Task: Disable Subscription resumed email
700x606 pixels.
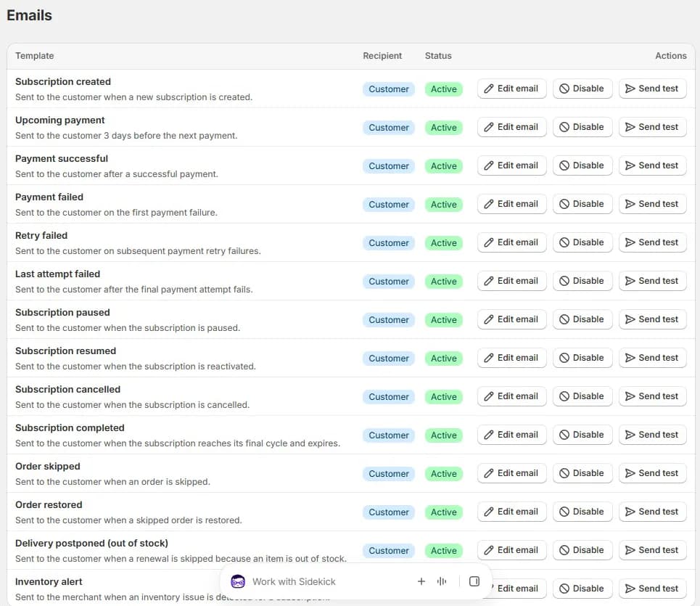Action: coord(582,357)
